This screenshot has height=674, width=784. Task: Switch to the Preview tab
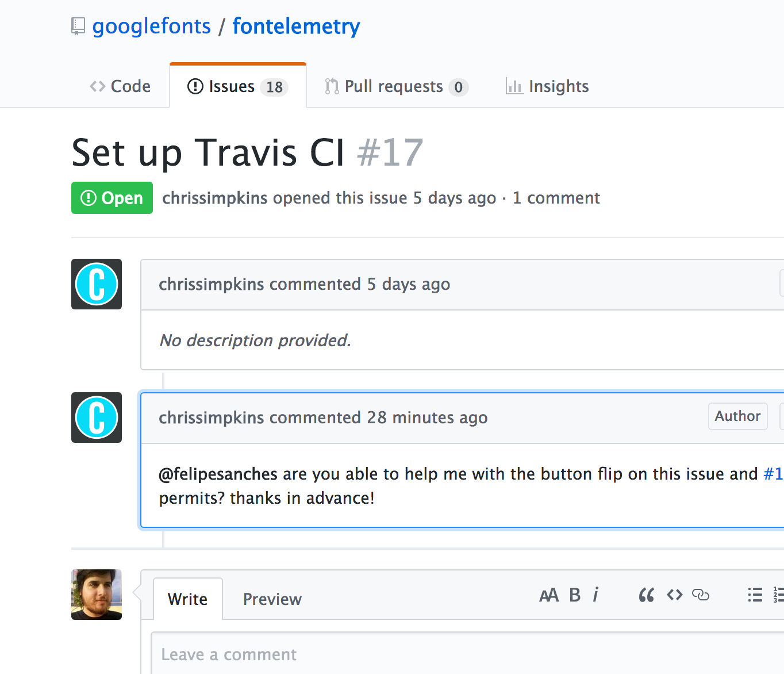(272, 599)
